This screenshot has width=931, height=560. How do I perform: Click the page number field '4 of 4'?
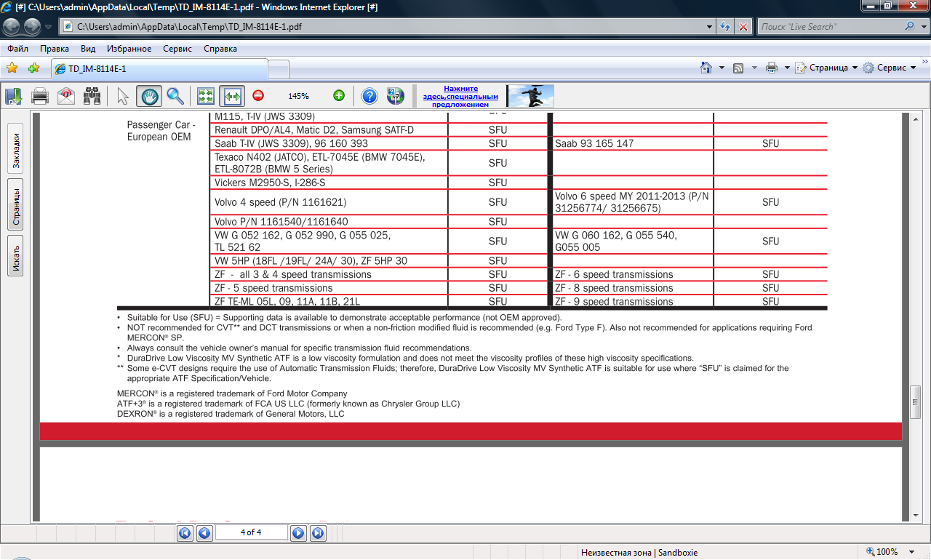click(251, 532)
